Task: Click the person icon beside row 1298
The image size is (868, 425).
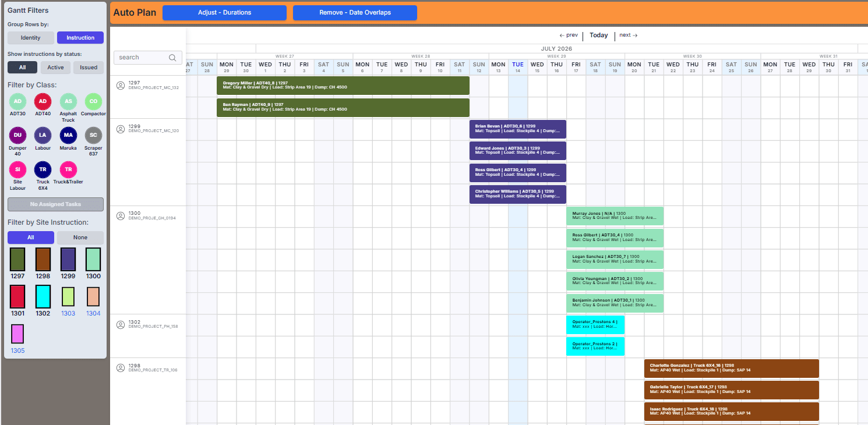Action: pos(121,368)
